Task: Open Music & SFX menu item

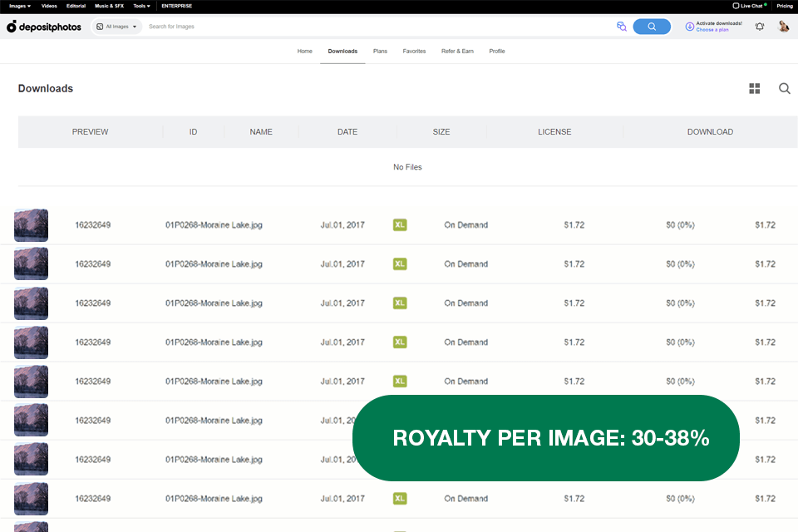Action: [109, 6]
